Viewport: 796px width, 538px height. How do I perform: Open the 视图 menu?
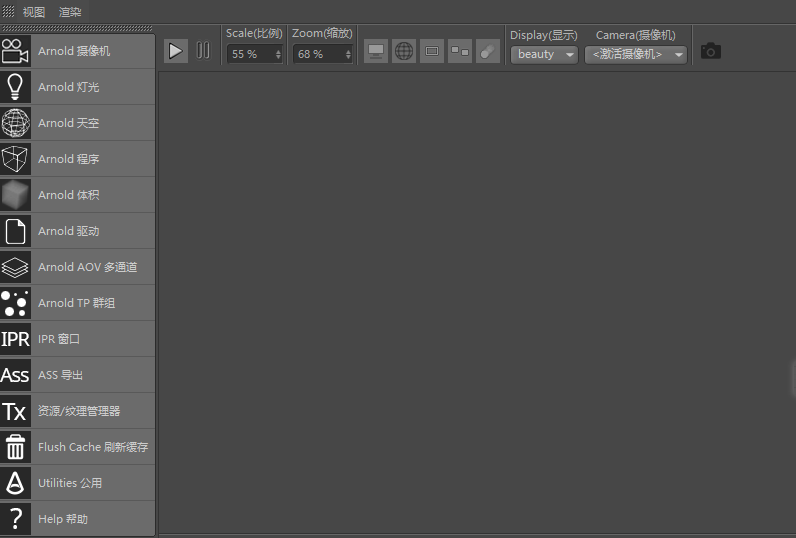(34, 12)
